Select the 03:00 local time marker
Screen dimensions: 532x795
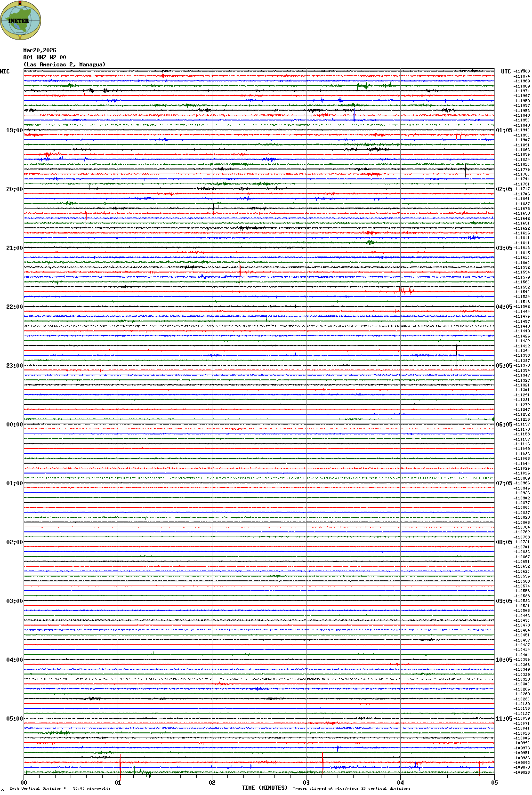click(14, 601)
